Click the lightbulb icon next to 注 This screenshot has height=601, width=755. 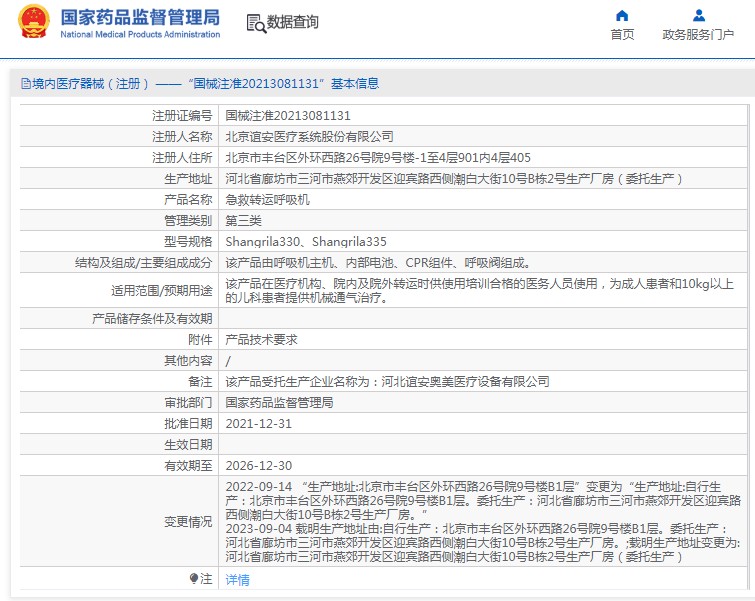tap(194, 578)
